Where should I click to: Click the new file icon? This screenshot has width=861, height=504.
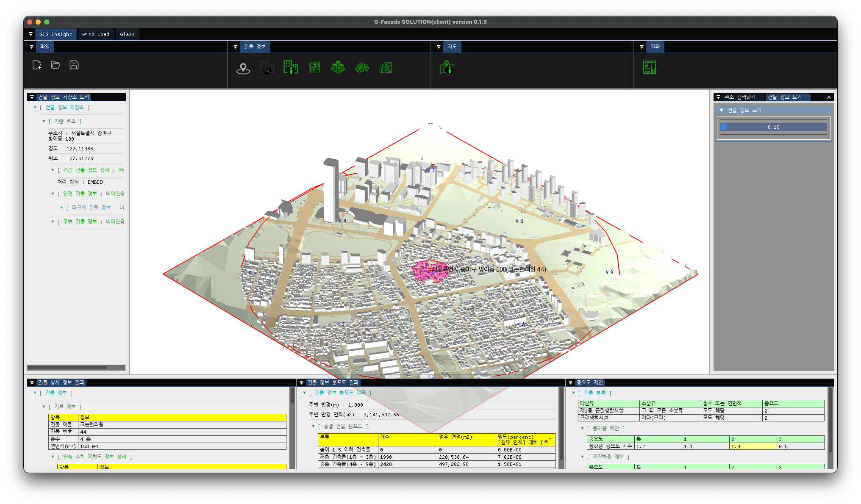click(37, 65)
